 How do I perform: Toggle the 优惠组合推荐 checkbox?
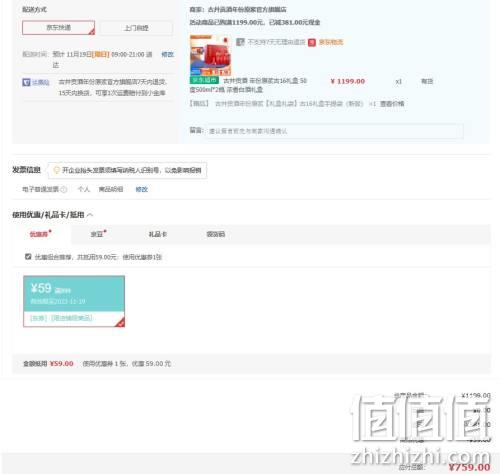coord(28,256)
